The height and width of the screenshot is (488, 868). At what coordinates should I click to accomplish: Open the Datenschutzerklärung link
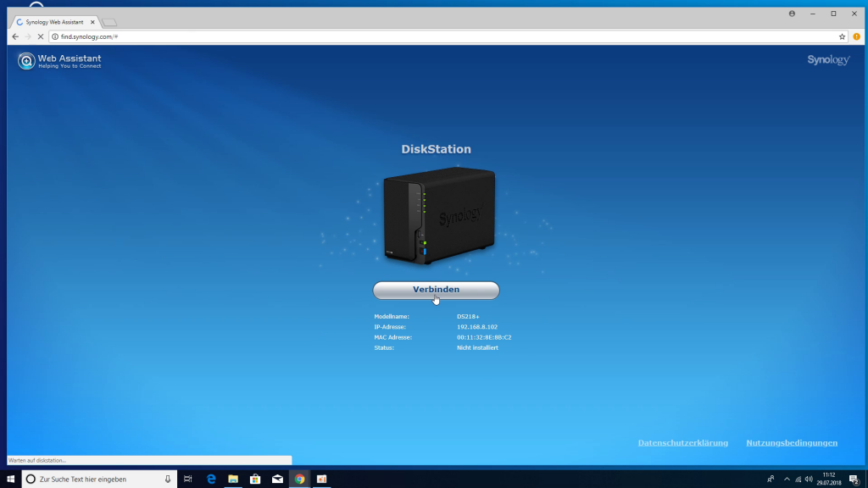(682, 442)
